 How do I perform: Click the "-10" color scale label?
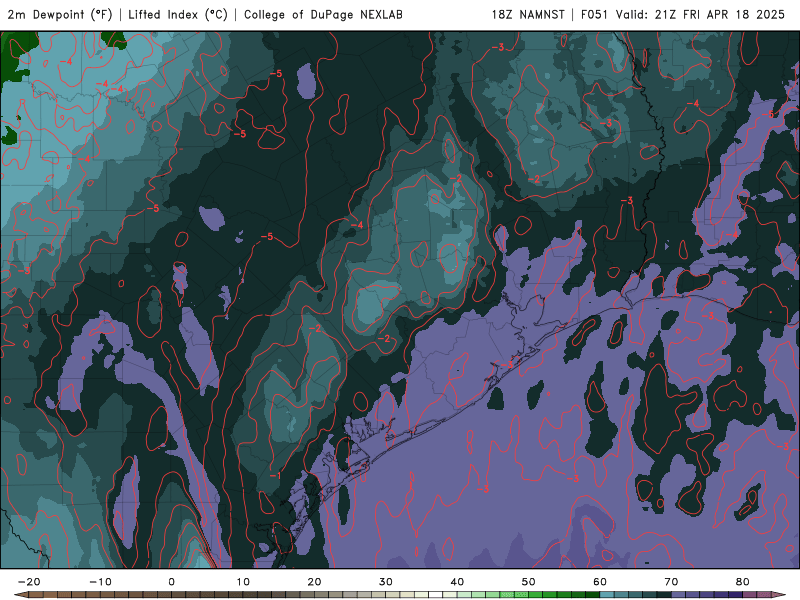pos(100,582)
